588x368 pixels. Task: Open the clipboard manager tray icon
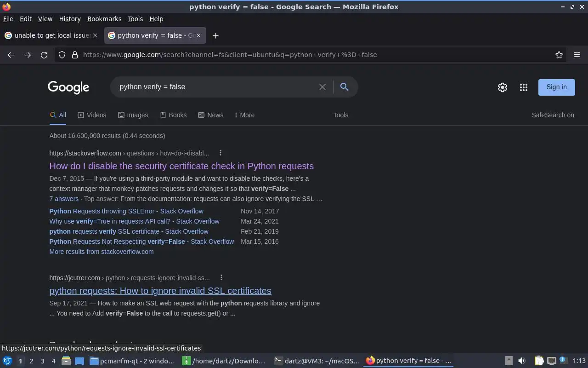(x=539, y=361)
